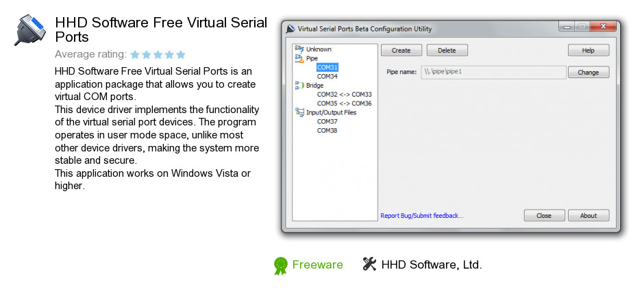Click the Close button at the bottom
This screenshot has width=644, height=296.
tap(544, 216)
